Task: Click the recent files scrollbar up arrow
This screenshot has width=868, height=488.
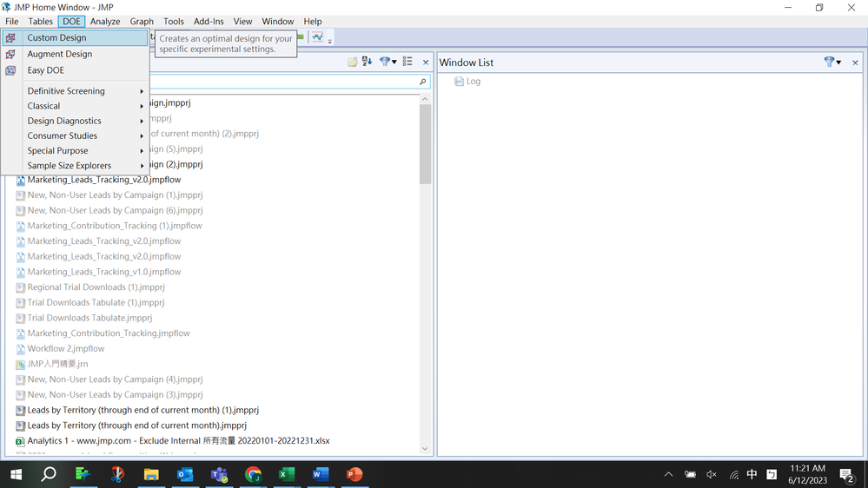Action: point(425,99)
